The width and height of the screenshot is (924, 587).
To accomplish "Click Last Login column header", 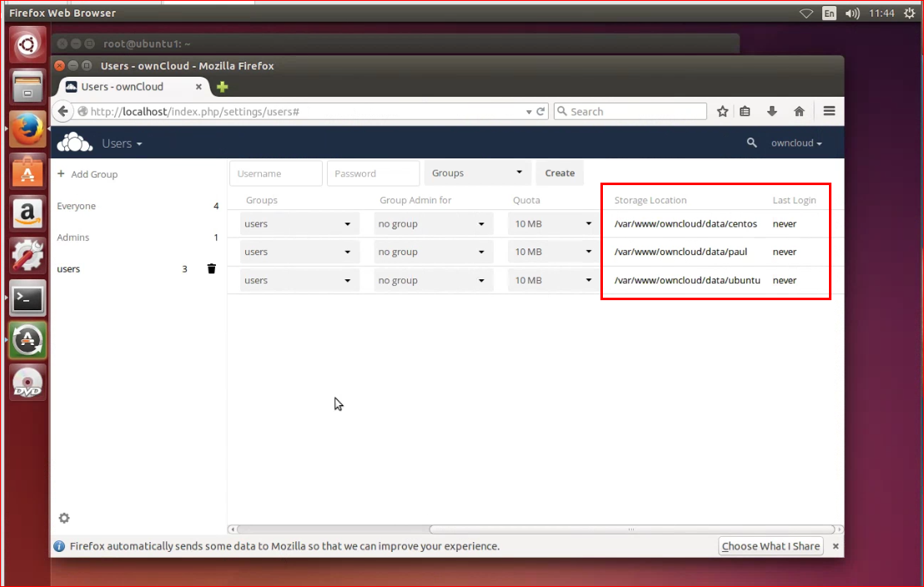I will tap(794, 200).
